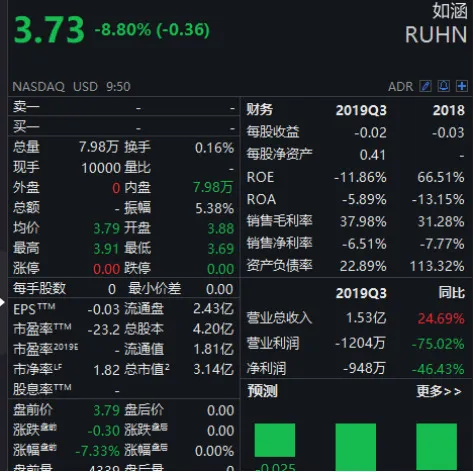Set a price alert with bell icon
Image resolution: width=474 pixels, height=472 pixels.
click(444, 86)
